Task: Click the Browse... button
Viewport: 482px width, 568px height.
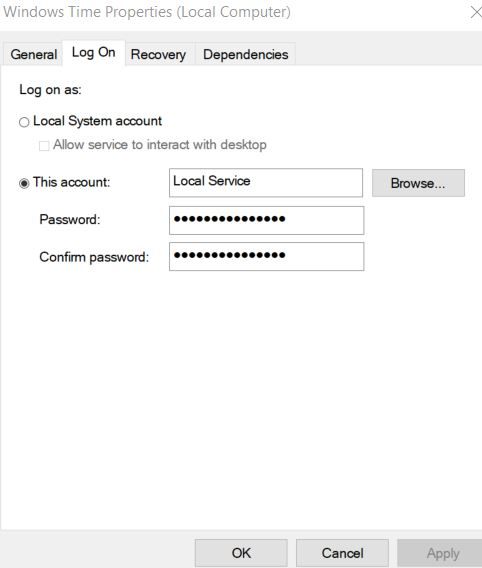Action: 418,183
